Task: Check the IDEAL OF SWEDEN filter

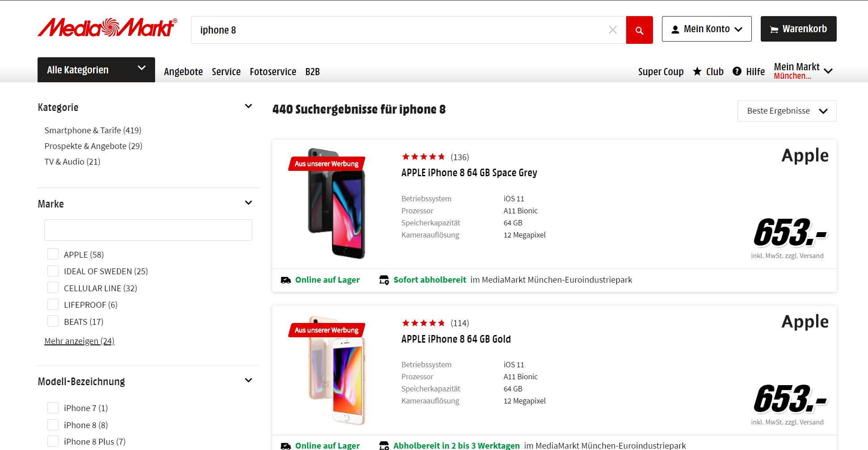Action: [53, 271]
